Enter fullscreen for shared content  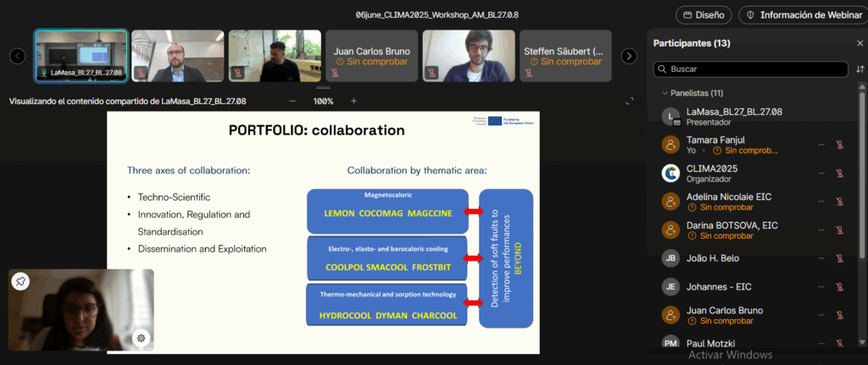(630, 102)
